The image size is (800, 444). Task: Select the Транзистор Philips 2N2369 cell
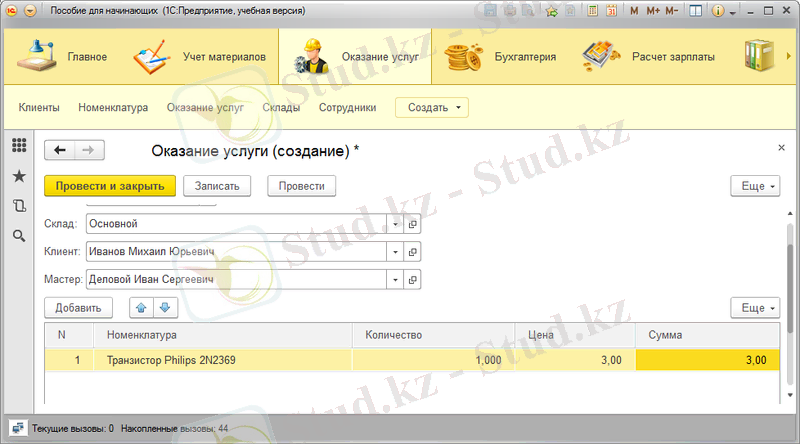tap(222, 360)
